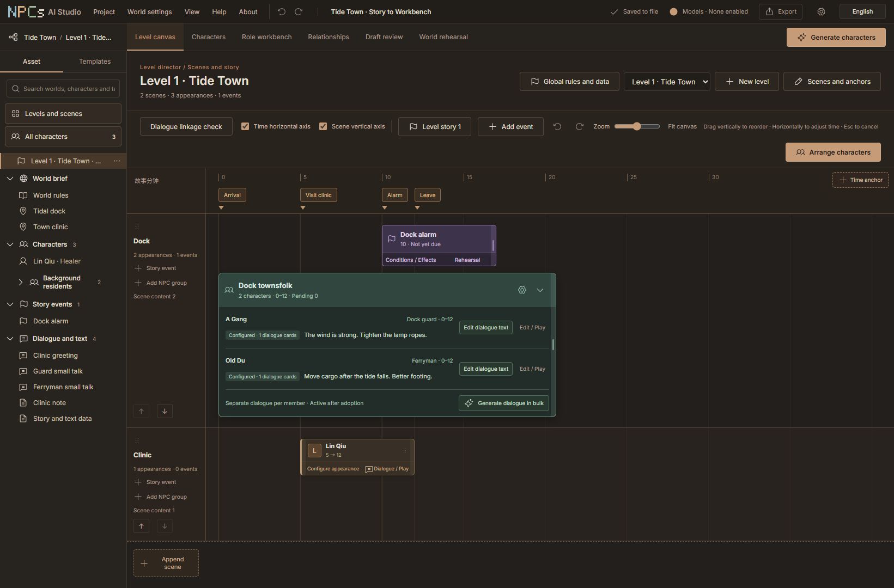Collapse the Dialogue and text section
894x588 pixels.
click(x=10, y=339)
